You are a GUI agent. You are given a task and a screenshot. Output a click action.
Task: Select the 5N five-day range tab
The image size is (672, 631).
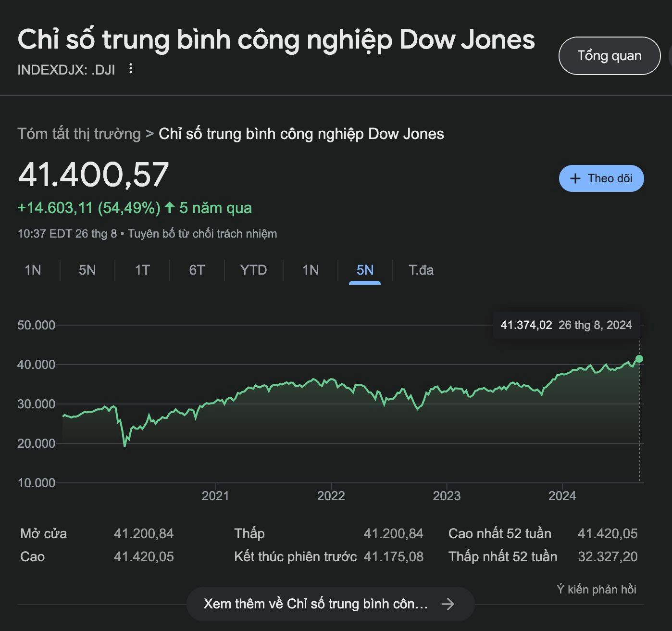coord(87,270)
